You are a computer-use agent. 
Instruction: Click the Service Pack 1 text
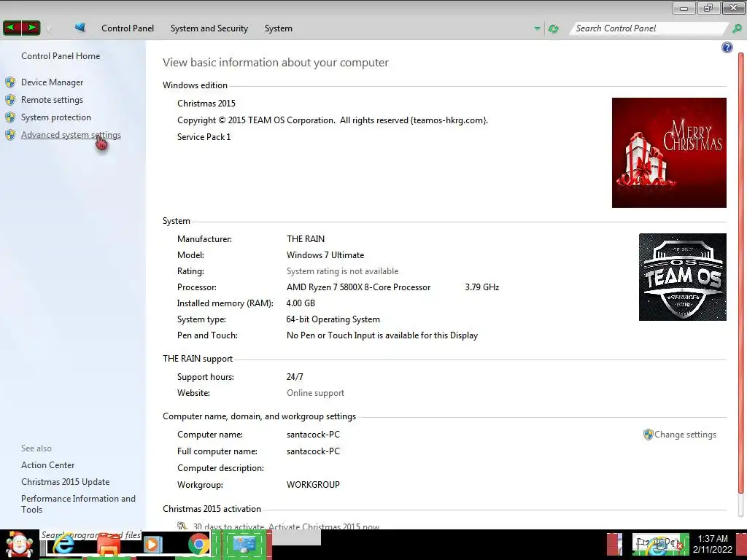tap(204, 137)
